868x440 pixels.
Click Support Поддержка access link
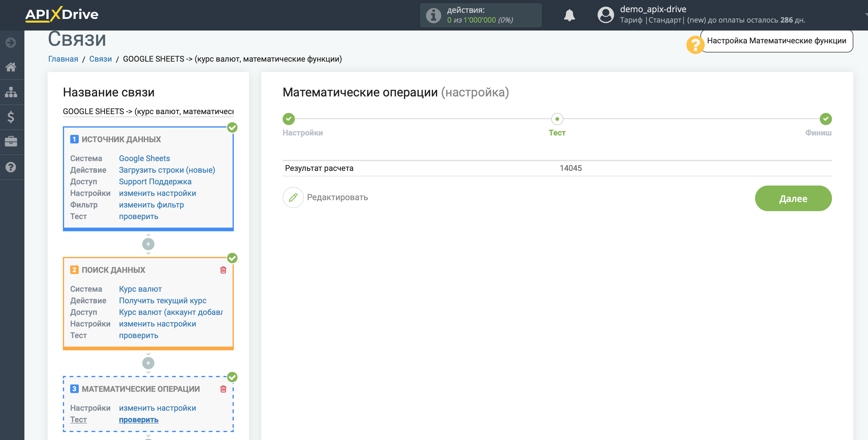pyautogui.click(x=155, y=182)
